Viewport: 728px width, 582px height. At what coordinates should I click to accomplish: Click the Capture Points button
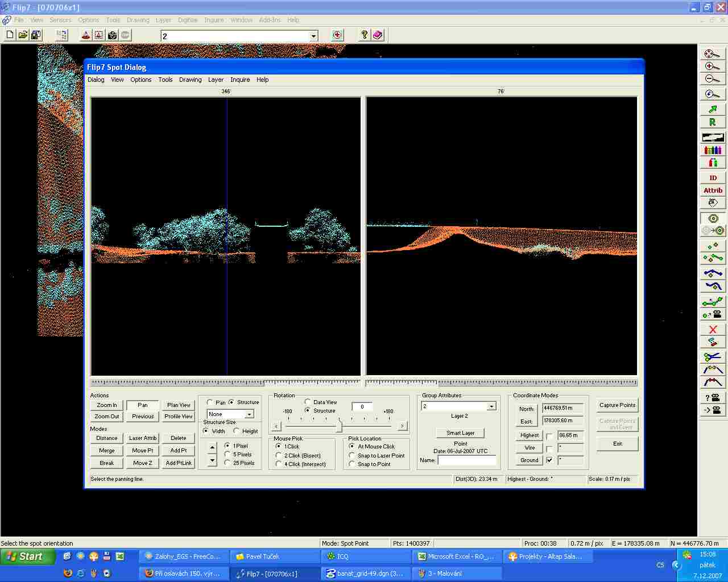point(617,405)
